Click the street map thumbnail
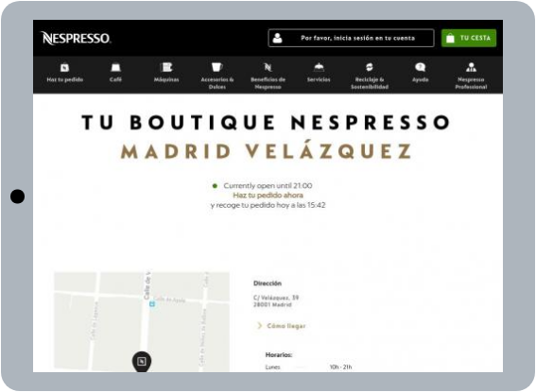Viewport: 536px width, 392px height. [x=142, y=322]
